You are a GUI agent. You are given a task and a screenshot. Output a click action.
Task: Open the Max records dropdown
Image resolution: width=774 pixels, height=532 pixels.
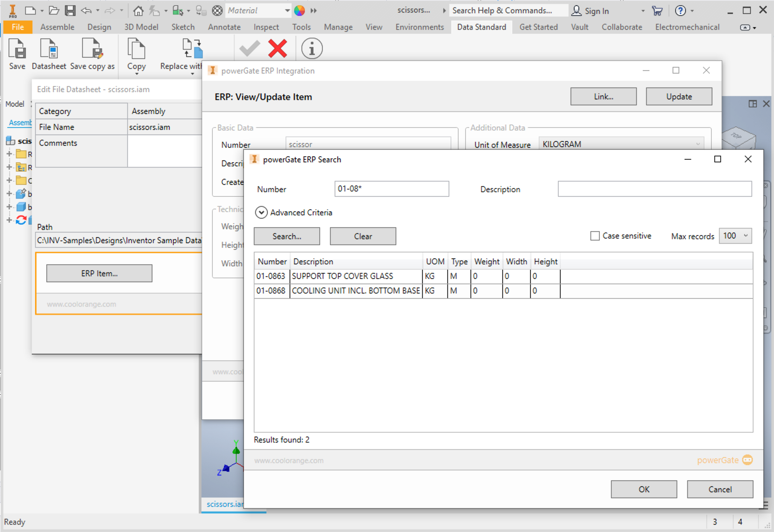pyautogui.click(x=735, y=236)
